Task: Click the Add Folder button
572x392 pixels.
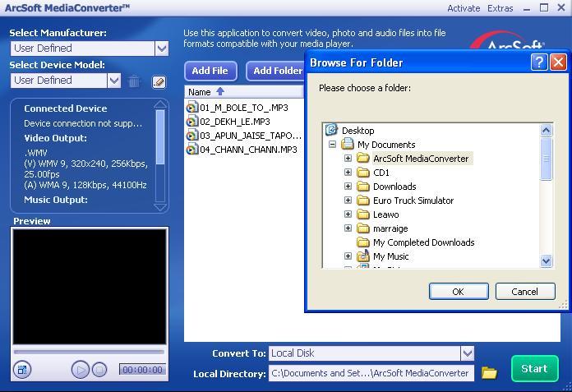Action: click(x=276, y=71)
